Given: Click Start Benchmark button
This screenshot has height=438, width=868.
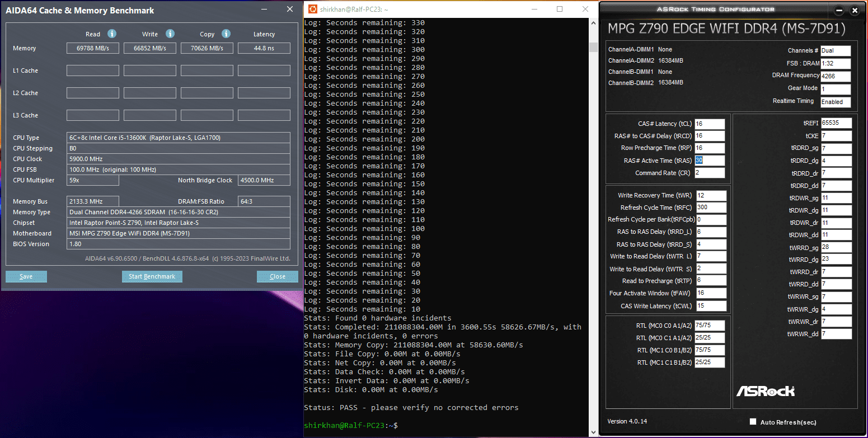Looking at the screenshot, I should click(152, 276).
